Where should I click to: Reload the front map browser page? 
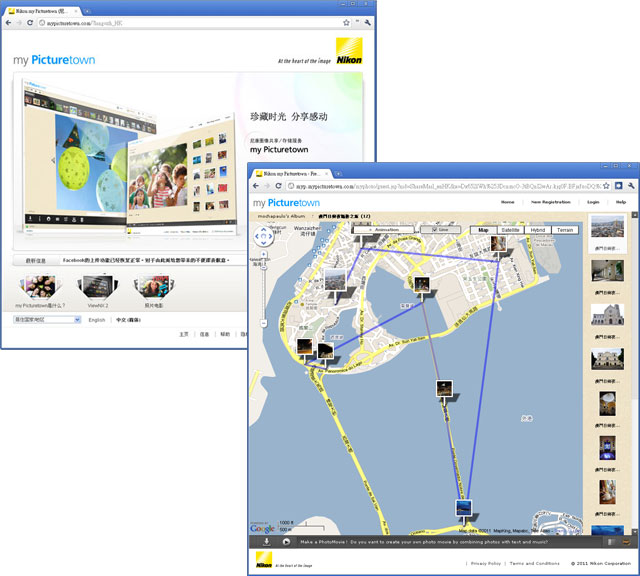click(278, 186)
